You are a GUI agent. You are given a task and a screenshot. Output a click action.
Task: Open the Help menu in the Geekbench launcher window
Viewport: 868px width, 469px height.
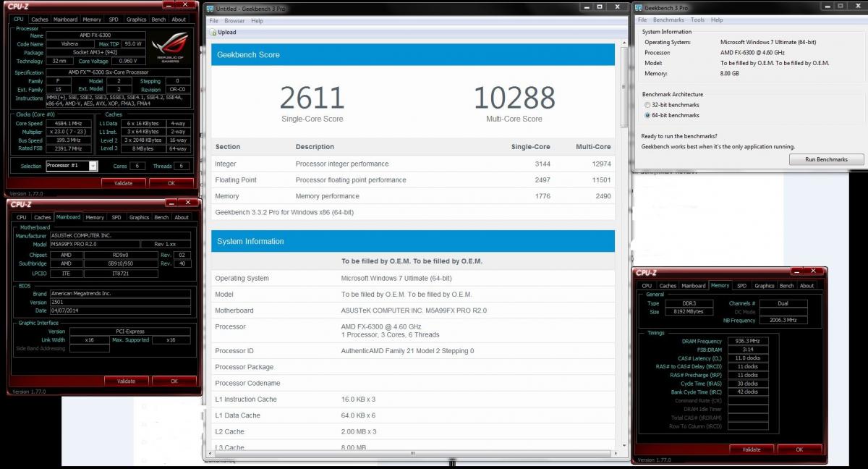(x=717, y=20)
